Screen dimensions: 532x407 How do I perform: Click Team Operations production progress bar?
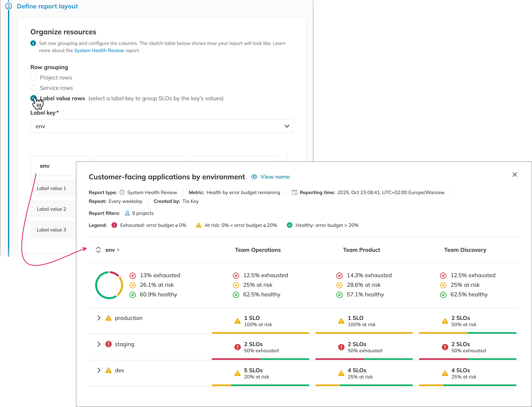click(x=260, y=333)
